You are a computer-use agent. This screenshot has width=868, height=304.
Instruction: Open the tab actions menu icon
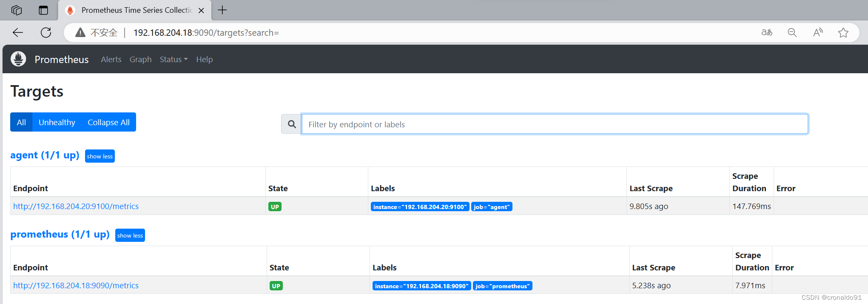coord(43,10)
